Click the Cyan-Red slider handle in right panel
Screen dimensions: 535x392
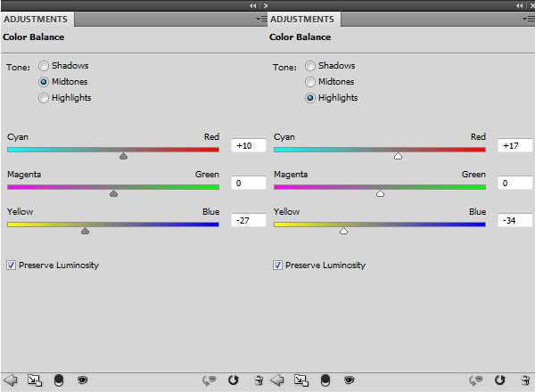399,156
